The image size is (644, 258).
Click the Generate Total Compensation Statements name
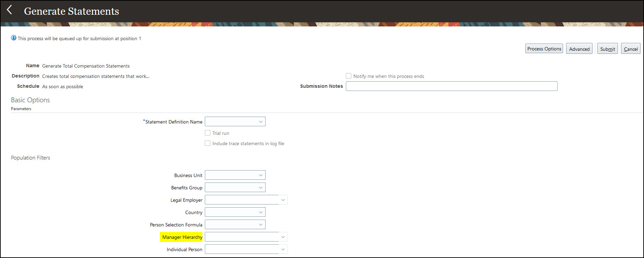click(x=86, y=66)
